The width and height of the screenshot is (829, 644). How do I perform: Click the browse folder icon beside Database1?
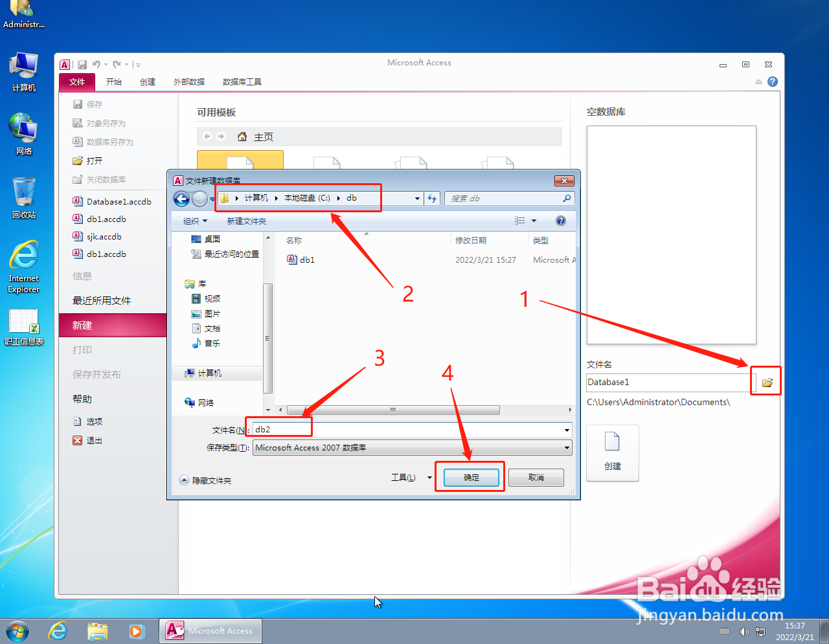click(767, 383)
